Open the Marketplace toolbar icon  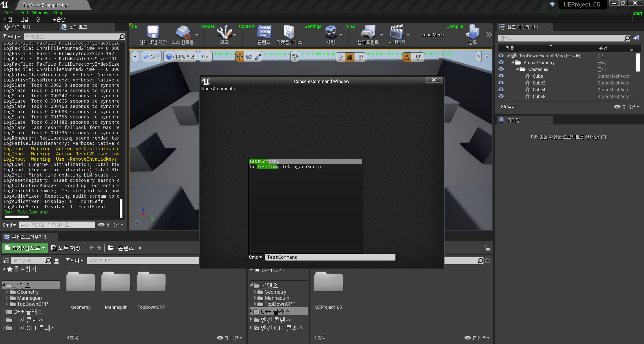pyautogui.click(x=289, y=32)
